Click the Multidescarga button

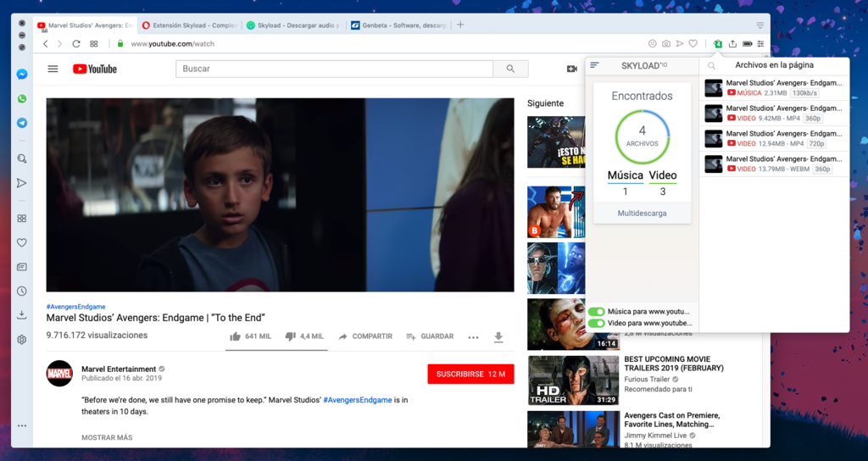tap(642, 214)
